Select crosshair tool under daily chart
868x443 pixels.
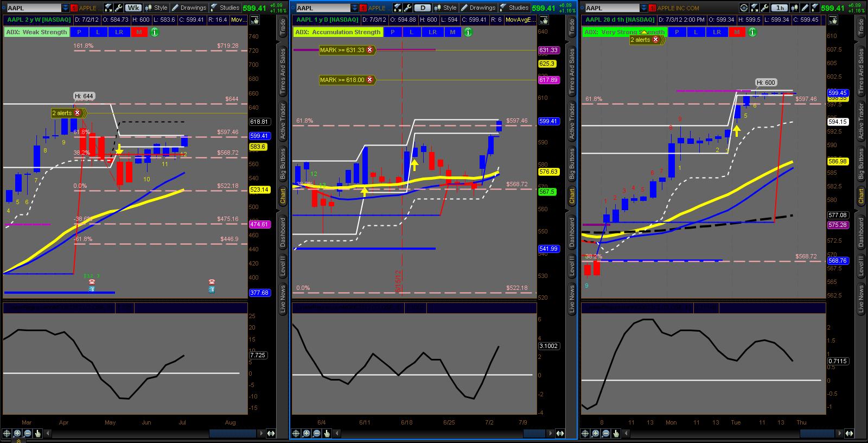296,433
